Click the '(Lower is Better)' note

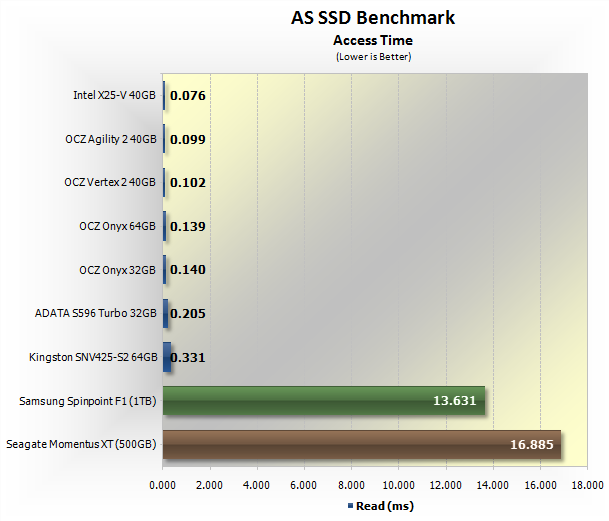click(x=373, y=57)
